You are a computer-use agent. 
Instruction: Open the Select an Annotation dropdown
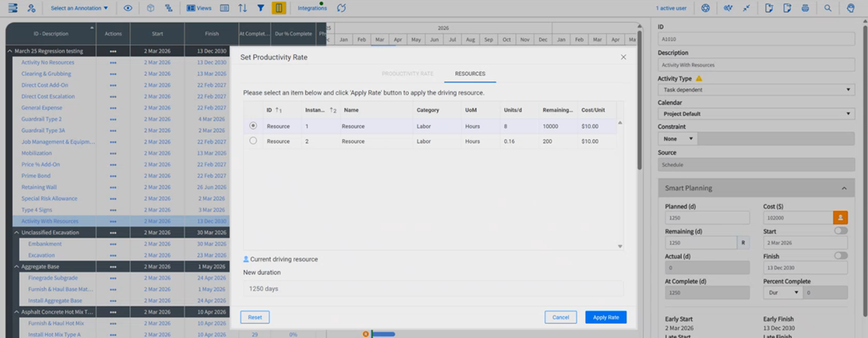click(79, 9)
